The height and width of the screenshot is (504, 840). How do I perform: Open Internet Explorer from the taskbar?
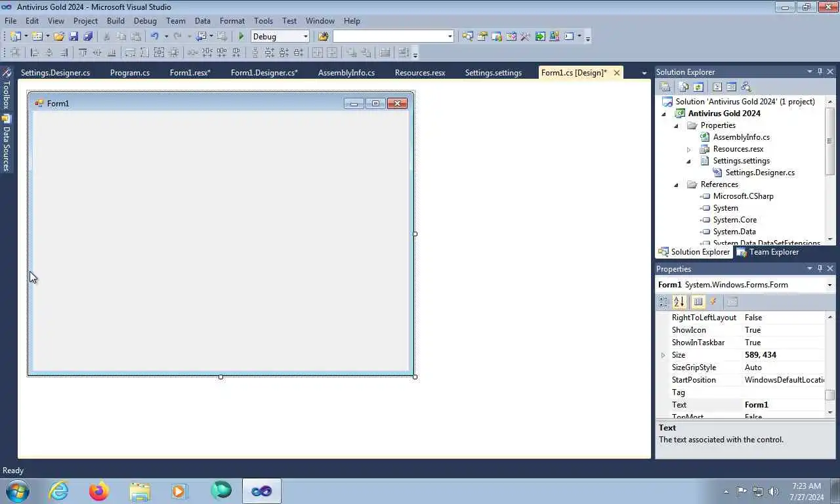(58, 491)
